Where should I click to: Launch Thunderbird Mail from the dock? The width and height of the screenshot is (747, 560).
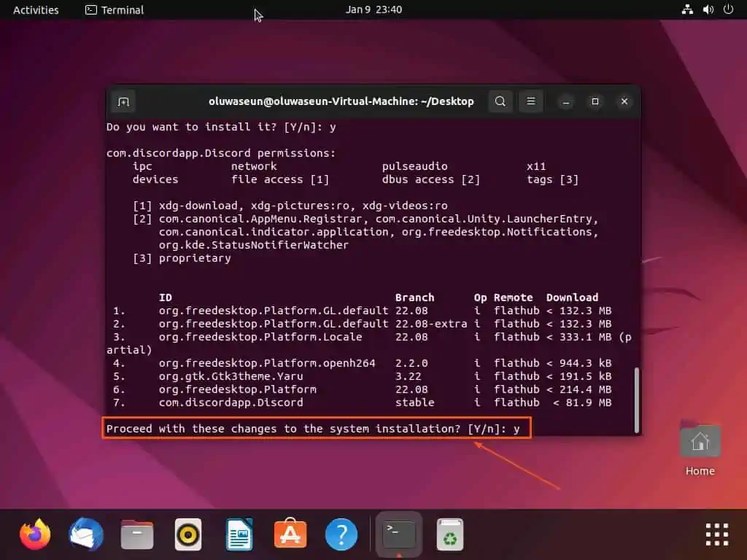tap(86, 534)
